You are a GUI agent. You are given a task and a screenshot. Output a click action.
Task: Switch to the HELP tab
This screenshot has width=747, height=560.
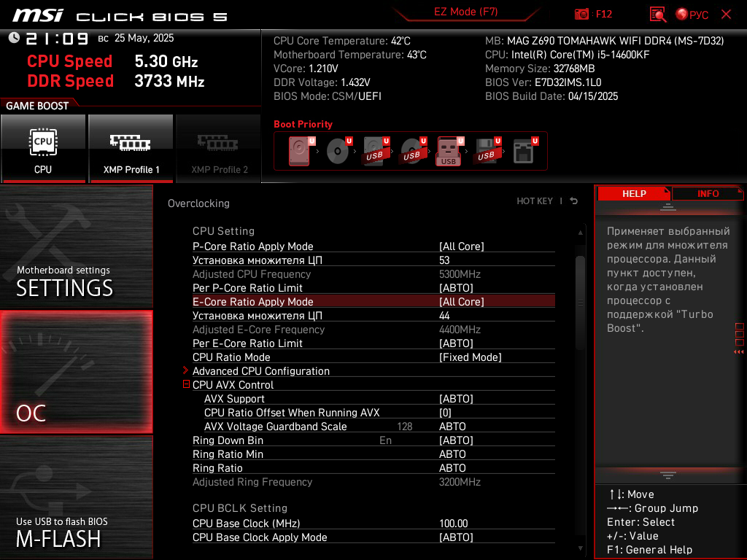click(x=634, y=193)
